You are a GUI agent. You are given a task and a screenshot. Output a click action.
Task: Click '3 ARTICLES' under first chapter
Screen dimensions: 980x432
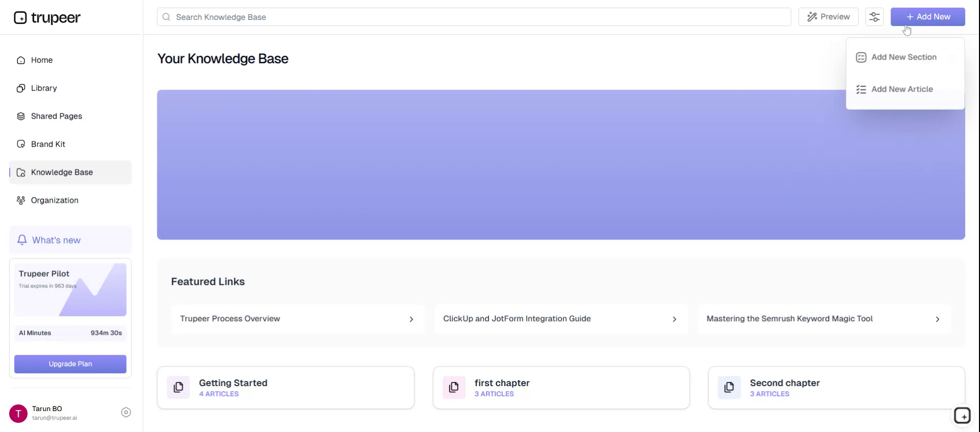(494, 394)
